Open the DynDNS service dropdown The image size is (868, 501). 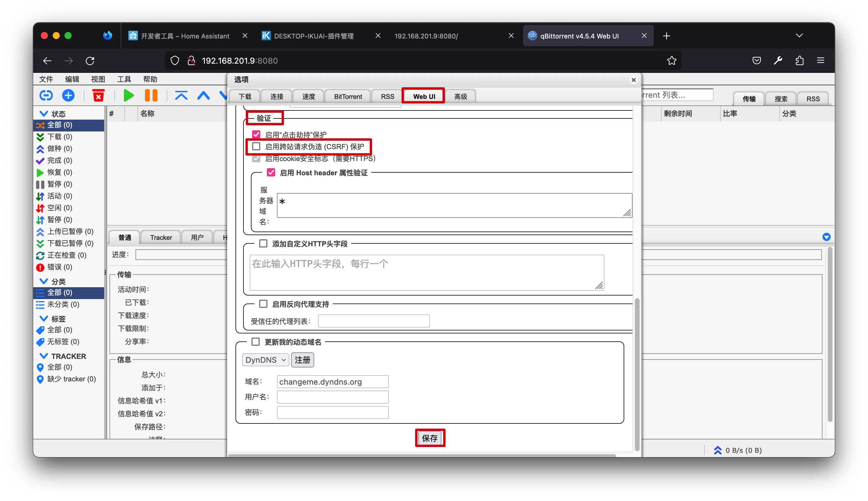(265, 360)
